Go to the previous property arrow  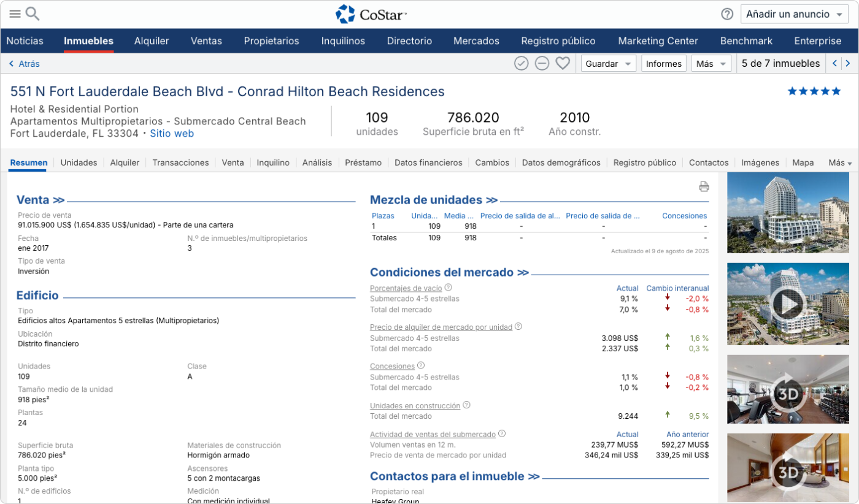coord(834,63)
